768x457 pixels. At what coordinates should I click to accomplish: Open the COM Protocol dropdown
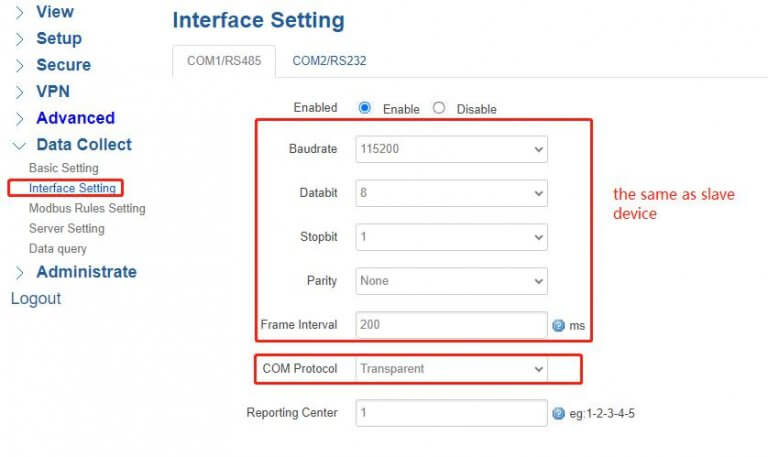pos(451,369)
